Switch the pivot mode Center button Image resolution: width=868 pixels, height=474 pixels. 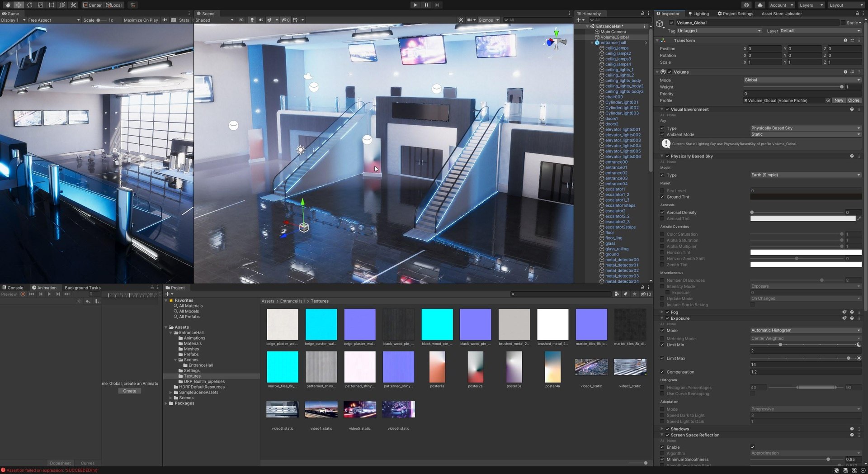pos(93,5)
